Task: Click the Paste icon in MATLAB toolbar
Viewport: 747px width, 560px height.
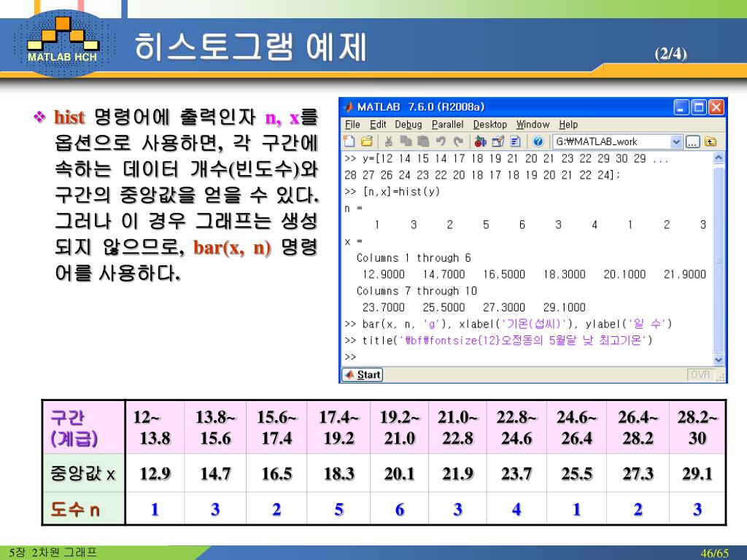Action: point(423,141)
